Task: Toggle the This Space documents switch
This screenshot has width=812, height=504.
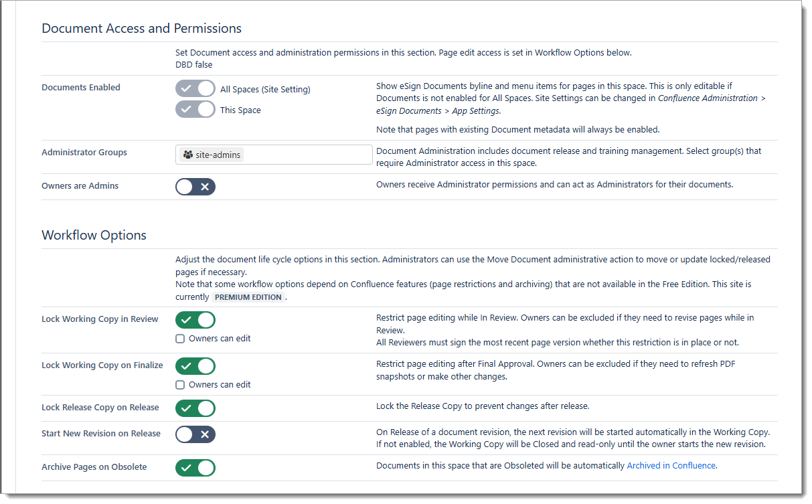Action: coord(195,110)
